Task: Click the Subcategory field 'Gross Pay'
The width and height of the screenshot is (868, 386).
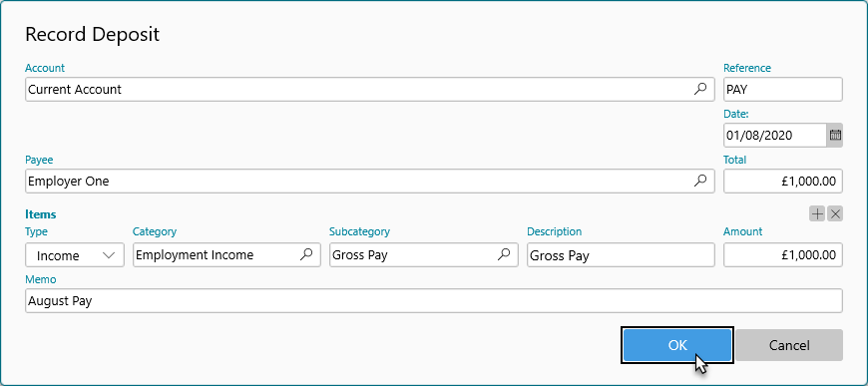Action: [424, 255]
